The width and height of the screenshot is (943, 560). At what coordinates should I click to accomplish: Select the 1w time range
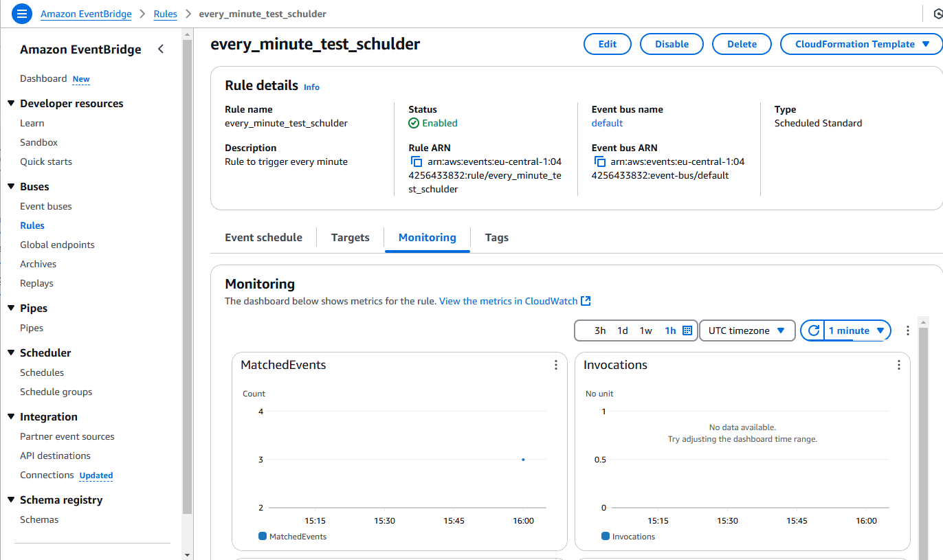pos(646,331)
